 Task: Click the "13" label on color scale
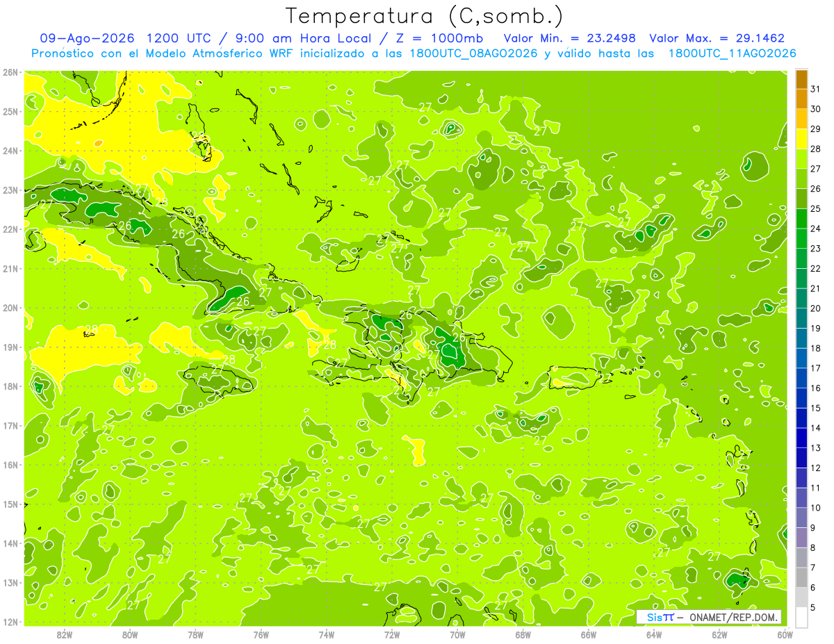click(816, 448)
